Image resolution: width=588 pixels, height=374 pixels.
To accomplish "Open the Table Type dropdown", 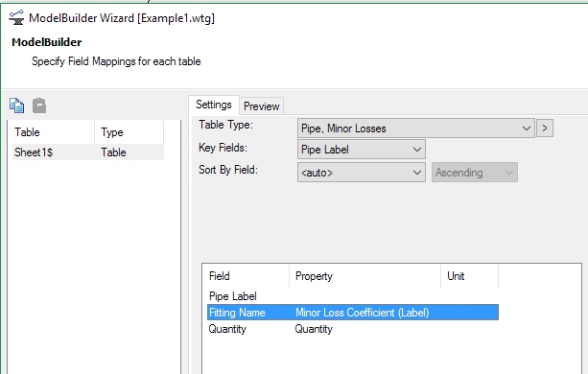I will 416,129.
